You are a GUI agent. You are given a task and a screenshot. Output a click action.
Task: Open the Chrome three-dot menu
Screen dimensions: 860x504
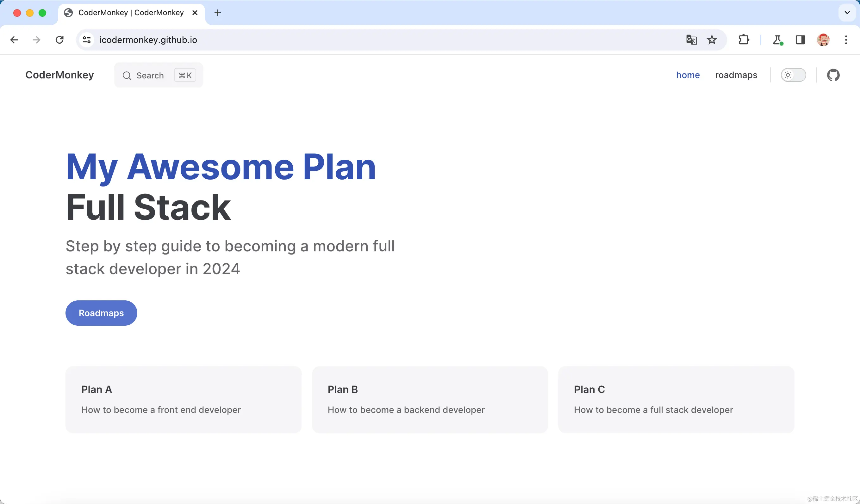(846, 40)
